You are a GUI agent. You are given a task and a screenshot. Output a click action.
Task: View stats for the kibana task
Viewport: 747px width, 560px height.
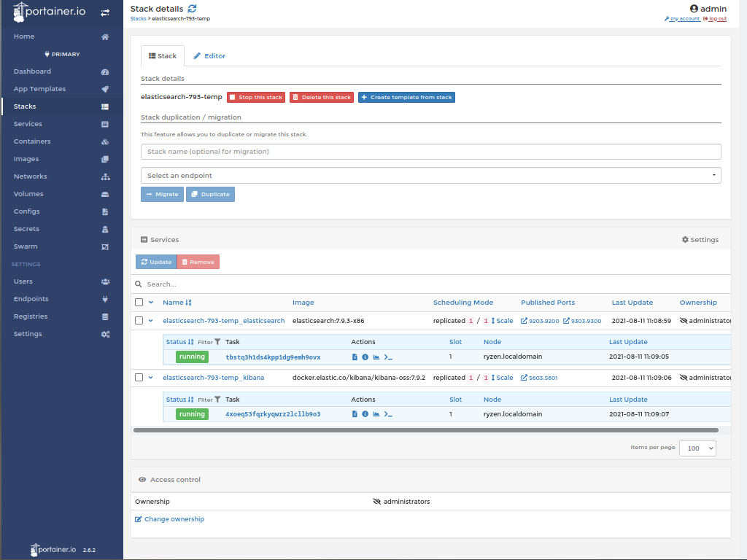coord(376,413)
